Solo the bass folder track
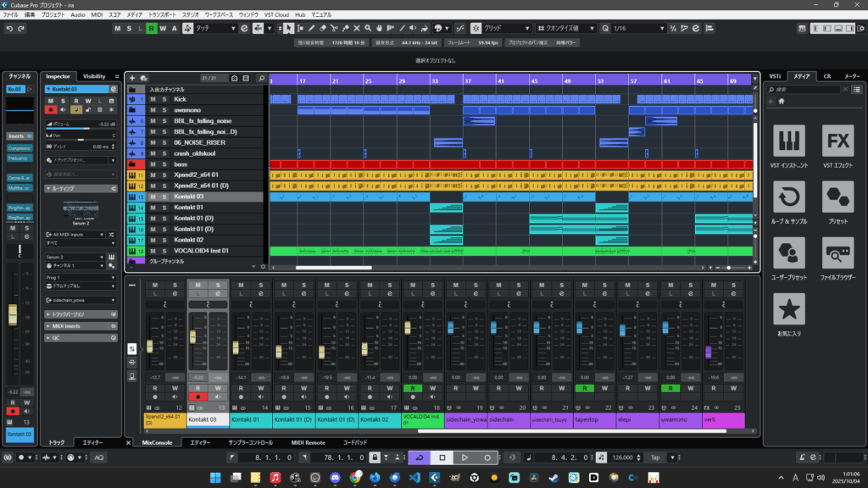This screenshot has height=488, width=868. (164, 164)
